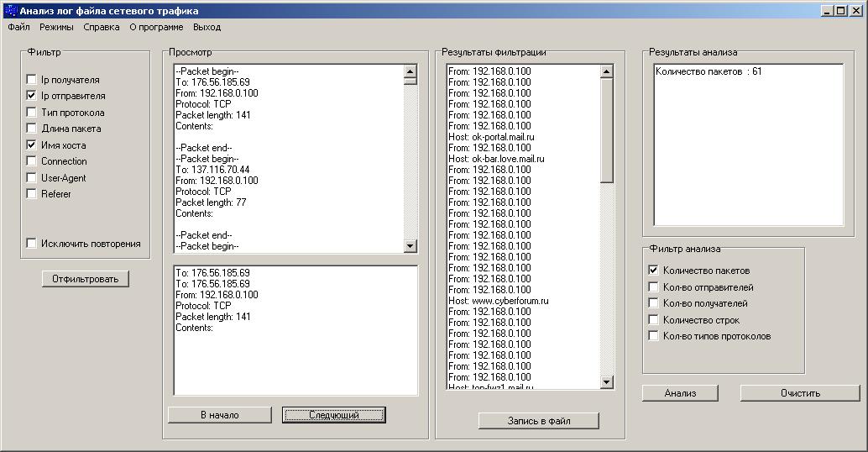Click the Очистить button
The height and width of the screenshot is (452, 868).
pyautogui.click(x=801, y=392)
